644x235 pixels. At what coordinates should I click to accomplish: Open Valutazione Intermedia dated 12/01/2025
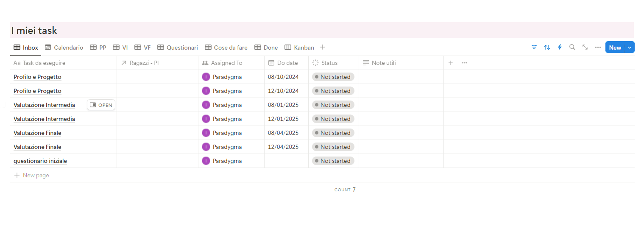pyautogui.click(x=44, y=119)
